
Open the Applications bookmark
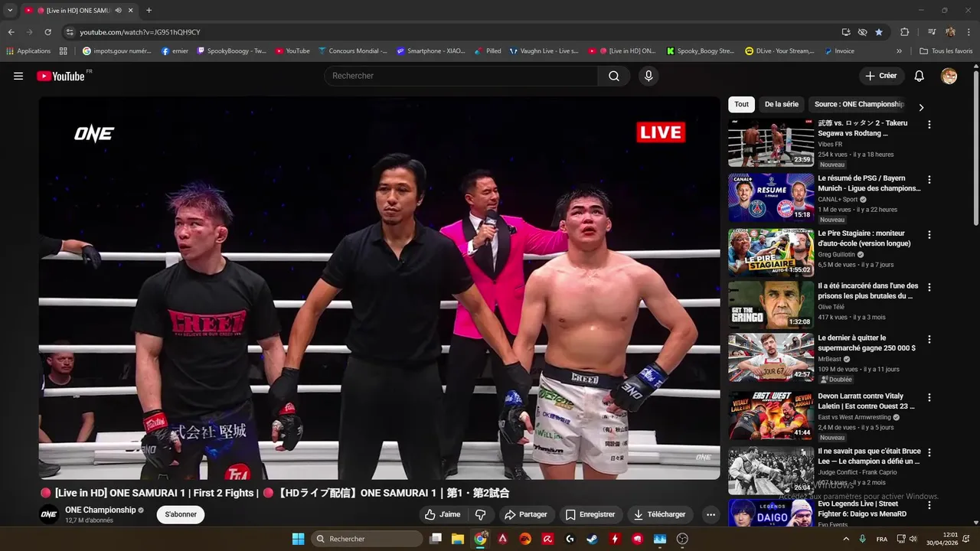[28, 51]
